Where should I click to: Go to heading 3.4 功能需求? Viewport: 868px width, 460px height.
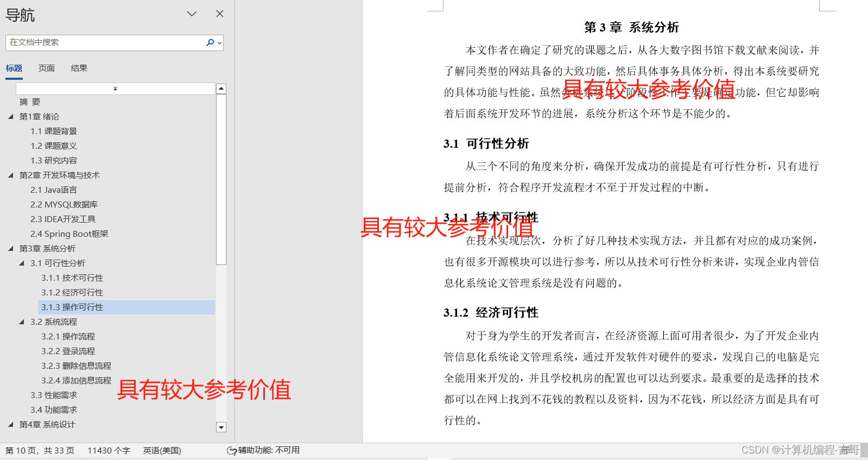[54, 410]
